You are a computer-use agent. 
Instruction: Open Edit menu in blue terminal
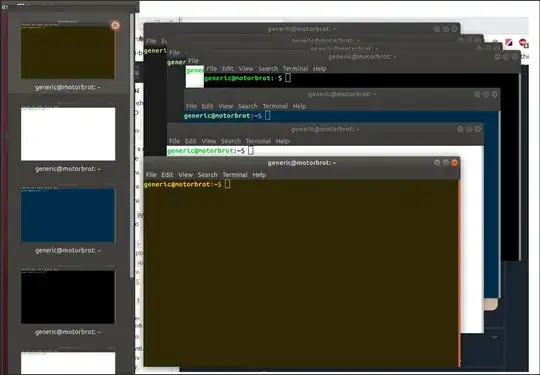click(207, 106)
